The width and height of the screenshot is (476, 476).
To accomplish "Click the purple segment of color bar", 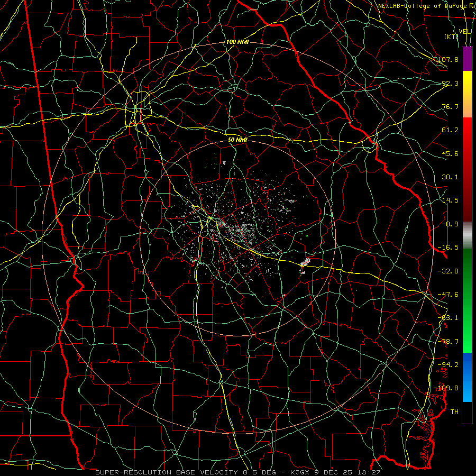I will [x=467, y=59].
